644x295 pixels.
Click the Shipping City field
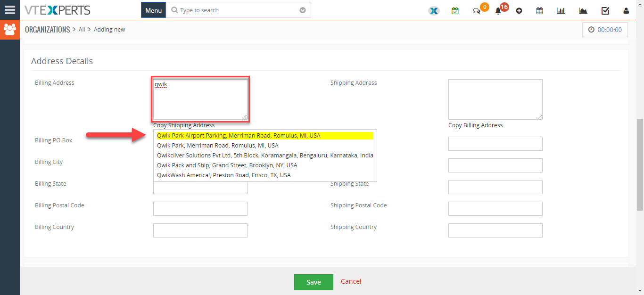coord(495,165)
